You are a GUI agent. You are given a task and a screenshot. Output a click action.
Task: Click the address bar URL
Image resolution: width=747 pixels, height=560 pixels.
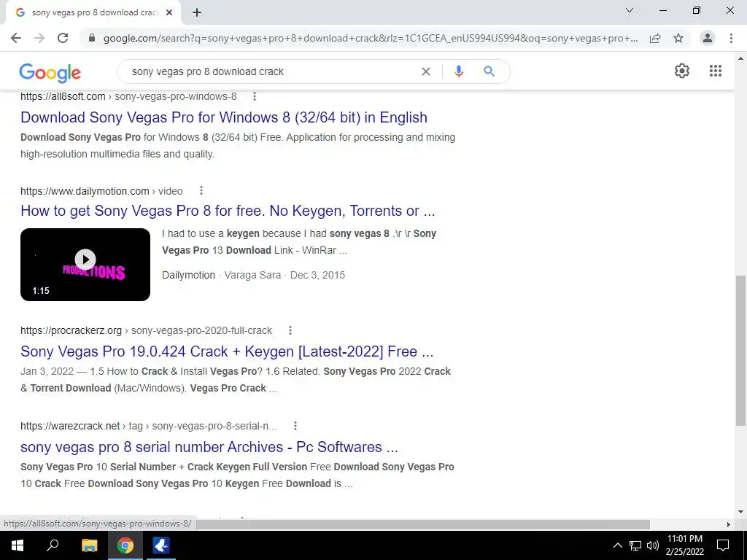click(x=371, y=38)
